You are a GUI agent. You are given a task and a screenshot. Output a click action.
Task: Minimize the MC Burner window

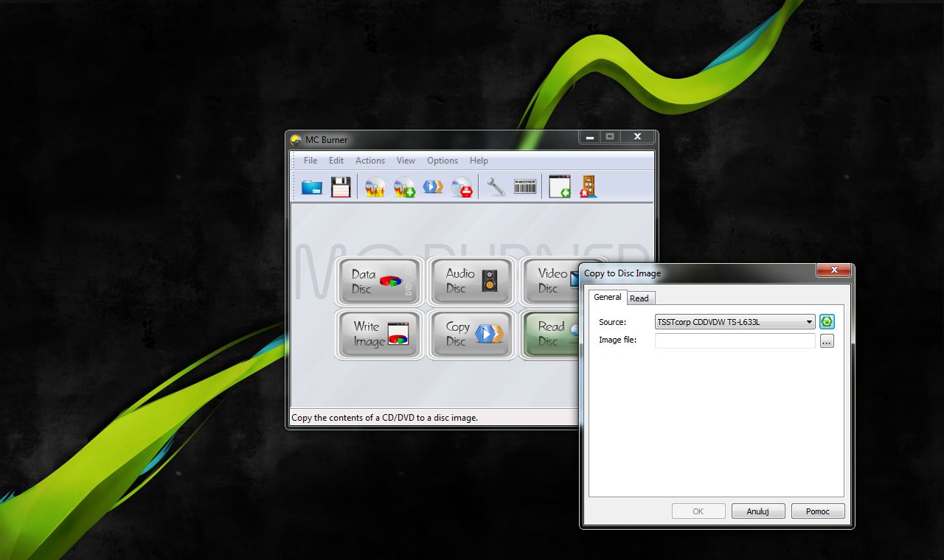point(589,136)
